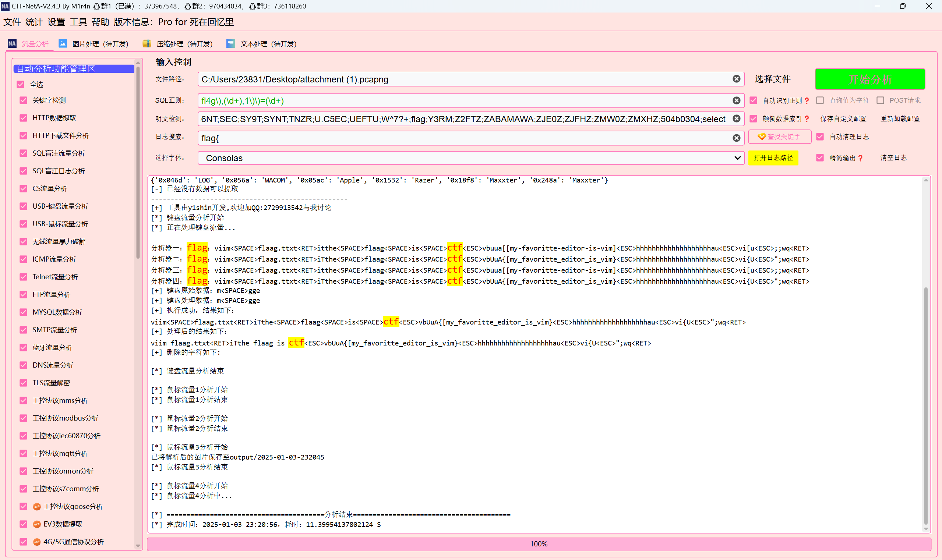
Task: Click the feature list scrollbar up arrow
Action: coord(138,63)
